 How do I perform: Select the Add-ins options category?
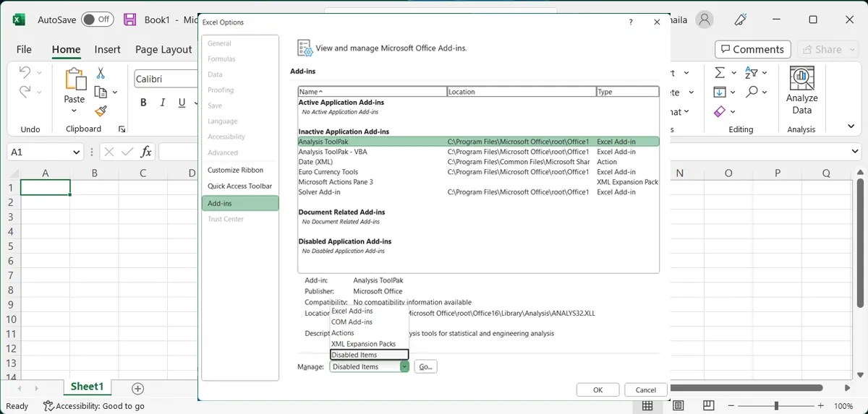click(x=240, y=204)
